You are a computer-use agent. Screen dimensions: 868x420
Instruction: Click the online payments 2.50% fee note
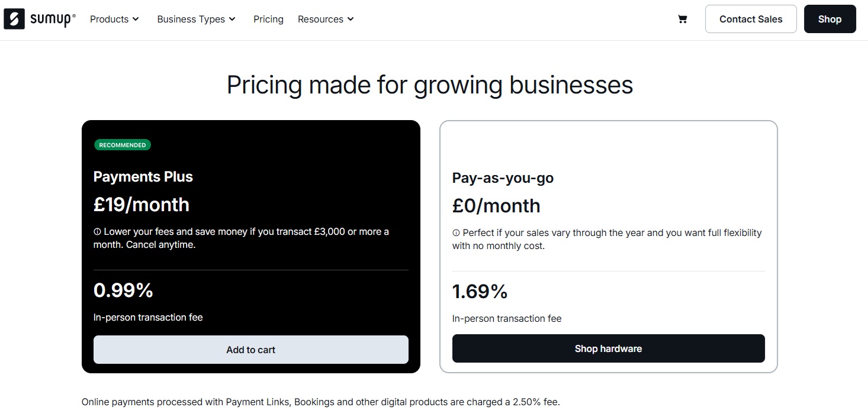coord(320,402)
